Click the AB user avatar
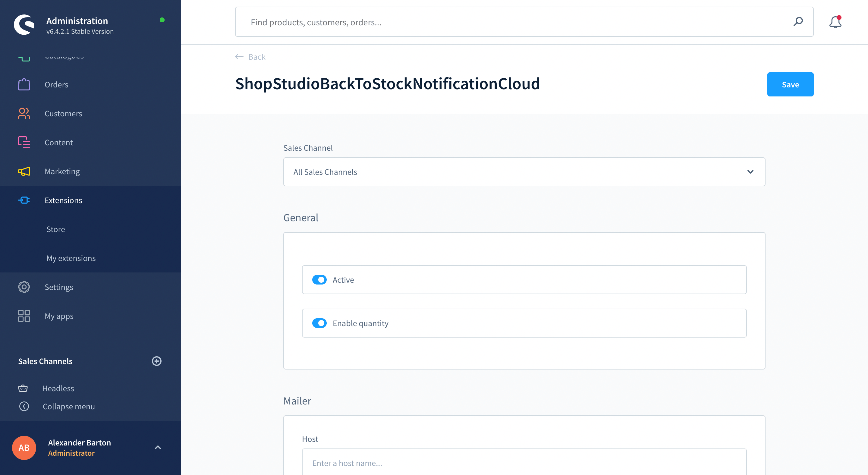Image resolution: width=868 pixels, height=475 pixels. click(24, 448)
